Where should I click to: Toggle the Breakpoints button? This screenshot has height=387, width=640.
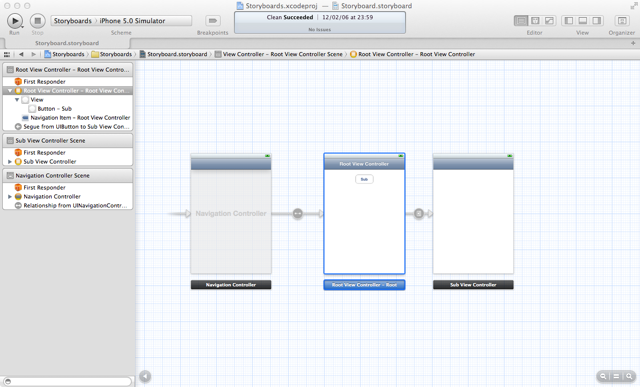tap(213, 20)
